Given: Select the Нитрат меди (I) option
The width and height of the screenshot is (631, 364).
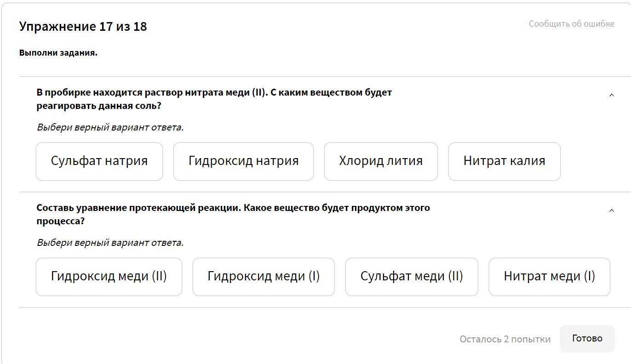Looking at the screenshot, I should pyautogui.click(x=549, y=277).
